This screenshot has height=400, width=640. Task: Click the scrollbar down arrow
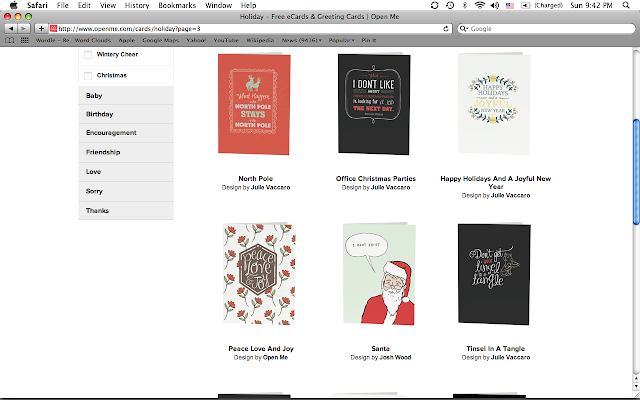pyautogui.click(x=636, y=386)
